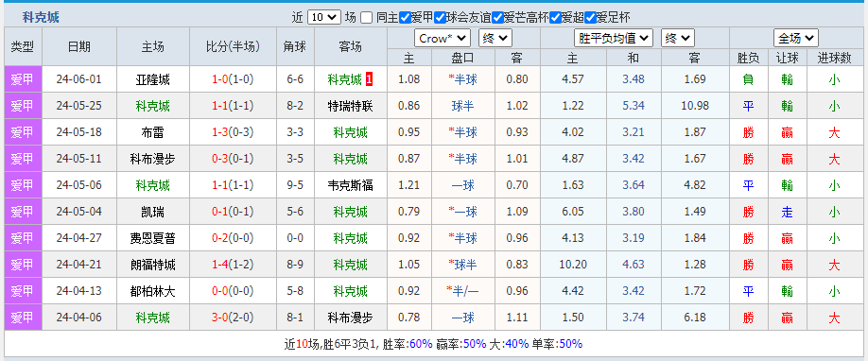This screenshot has height=361, width=868.
Task: Select date cell 24-04-27
Action: (79, 239)
